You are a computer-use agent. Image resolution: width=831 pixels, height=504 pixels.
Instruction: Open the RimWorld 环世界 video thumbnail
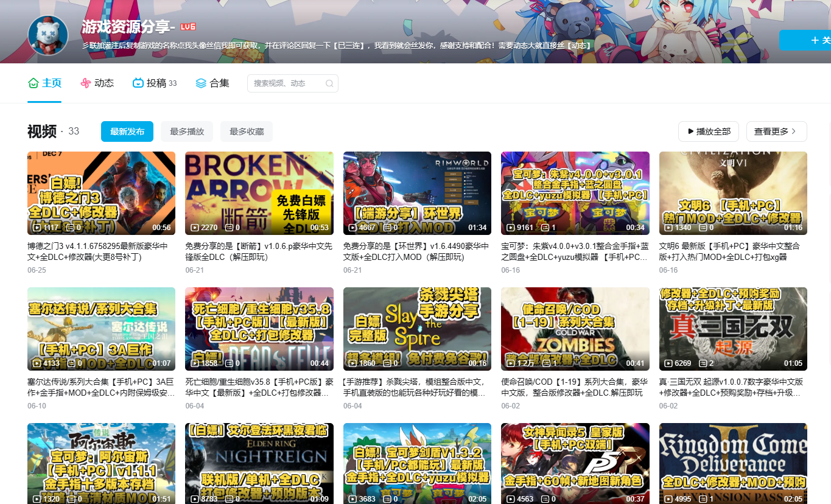click(x=417, y=193)
